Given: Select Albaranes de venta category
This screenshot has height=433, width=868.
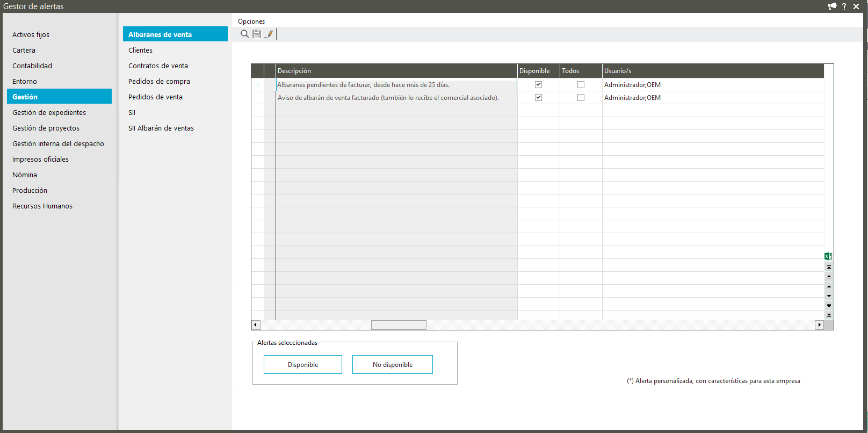Looking at the screenshot, I should (175, 34).
